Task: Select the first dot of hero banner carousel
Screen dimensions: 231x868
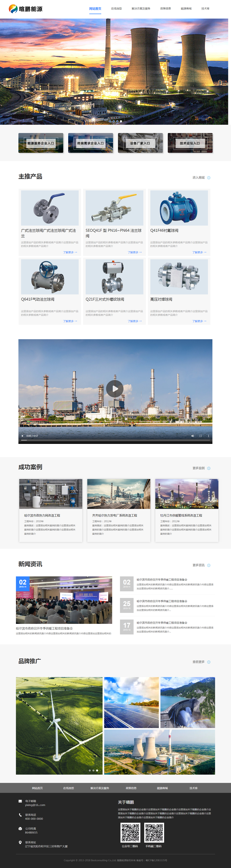Action: click(x=110, y=121)
